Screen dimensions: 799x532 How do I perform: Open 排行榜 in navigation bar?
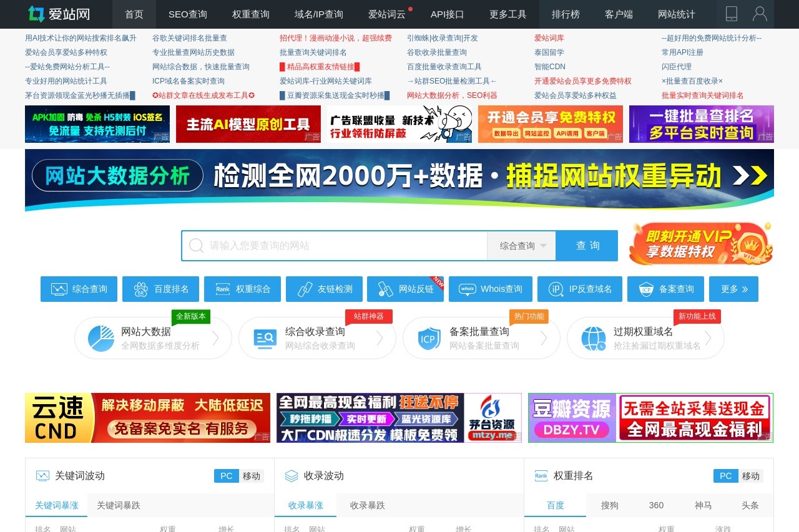(566, 14)
